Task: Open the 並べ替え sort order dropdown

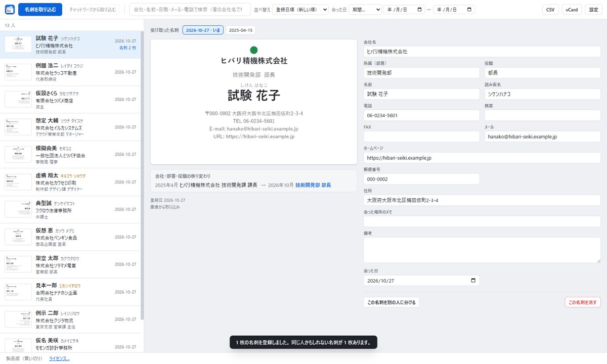Action: pos(300,10)
